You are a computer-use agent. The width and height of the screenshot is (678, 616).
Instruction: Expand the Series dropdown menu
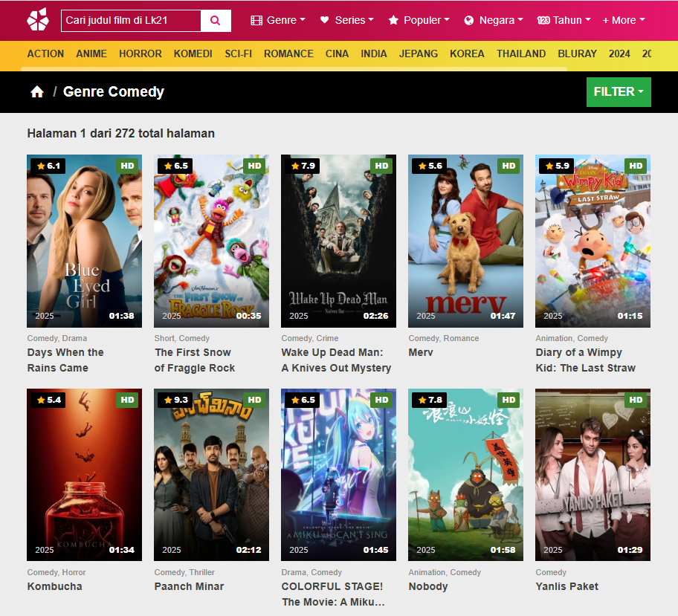[346, 20]
